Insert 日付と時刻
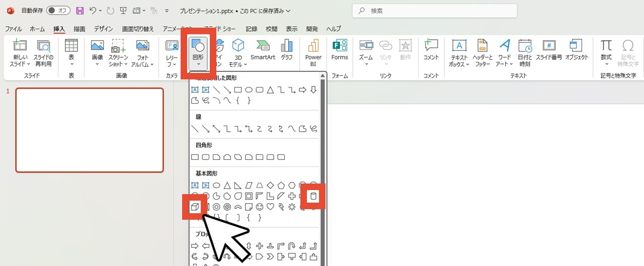The image size is (644, 266). (x=525, y=53)
